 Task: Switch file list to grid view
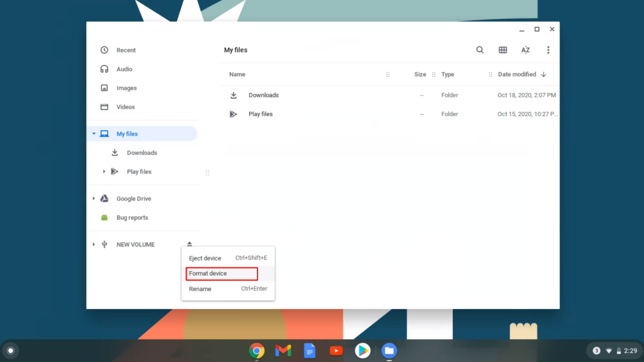tap(503, 50)
